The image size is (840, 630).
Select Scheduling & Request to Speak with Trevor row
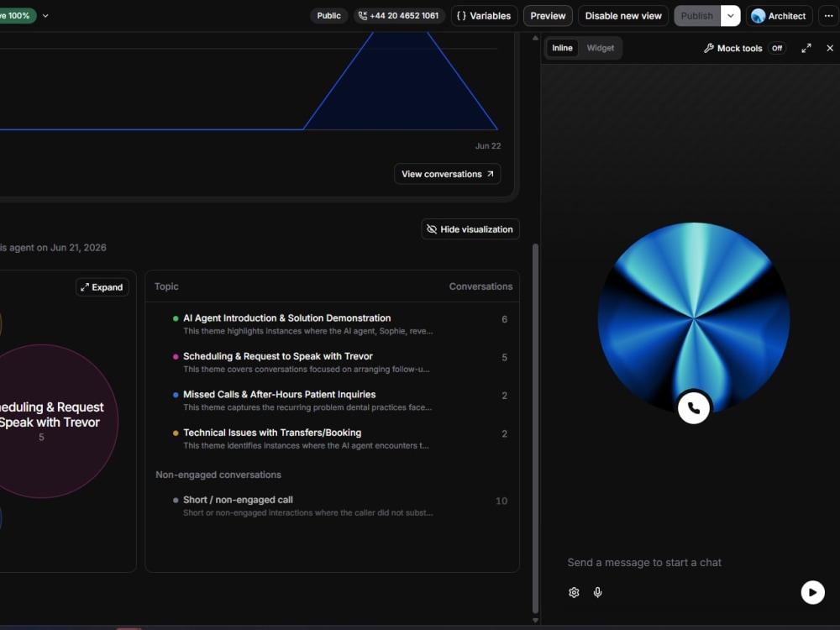point(332,362)
